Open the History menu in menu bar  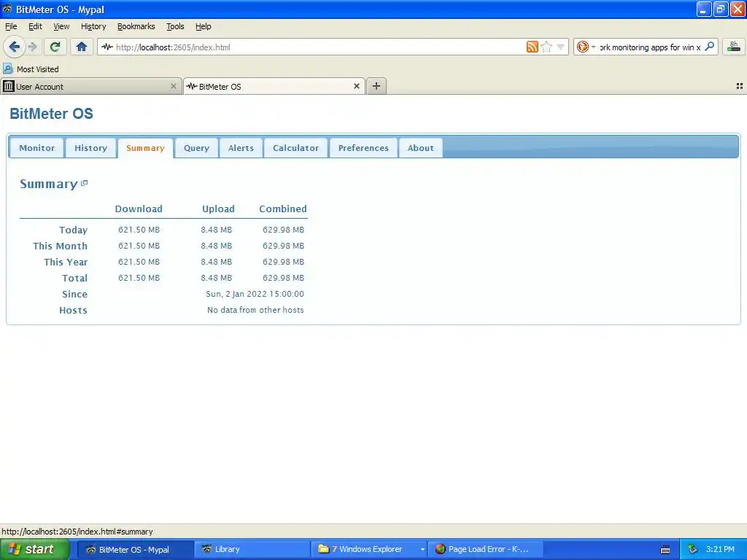(x=93, y=26)
